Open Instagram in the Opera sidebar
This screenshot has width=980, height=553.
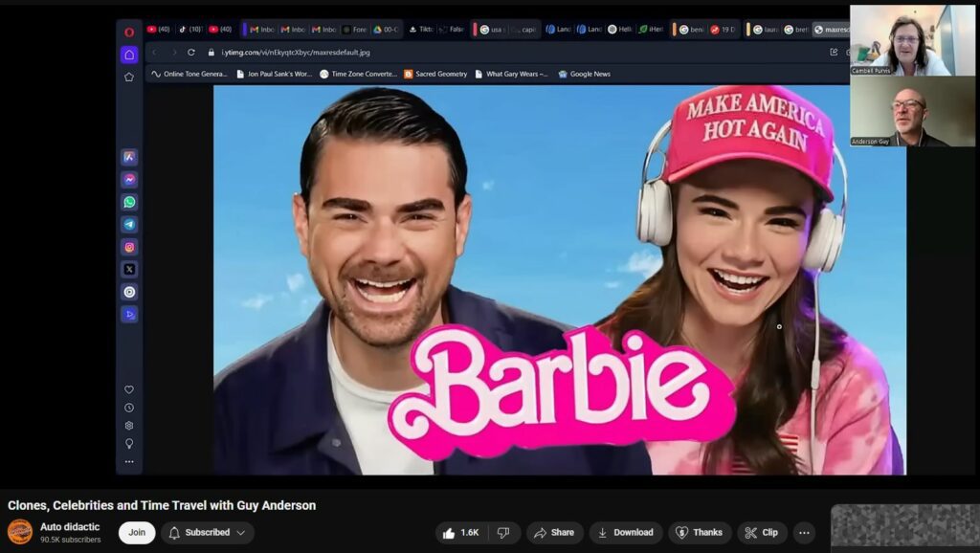click(x=129, y=247)
